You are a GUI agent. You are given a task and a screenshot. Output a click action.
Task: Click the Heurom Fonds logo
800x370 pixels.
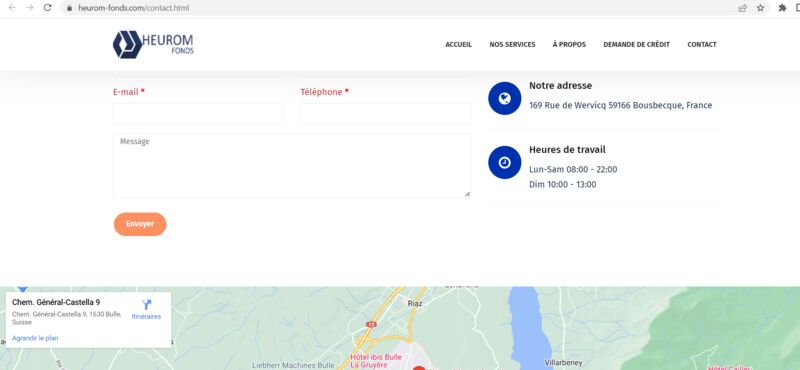click(153, 44)
